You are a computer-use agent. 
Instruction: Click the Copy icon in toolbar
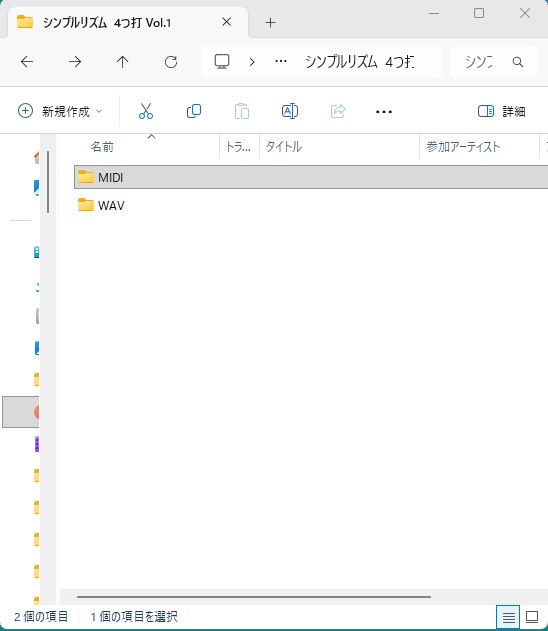coord(194,111)
